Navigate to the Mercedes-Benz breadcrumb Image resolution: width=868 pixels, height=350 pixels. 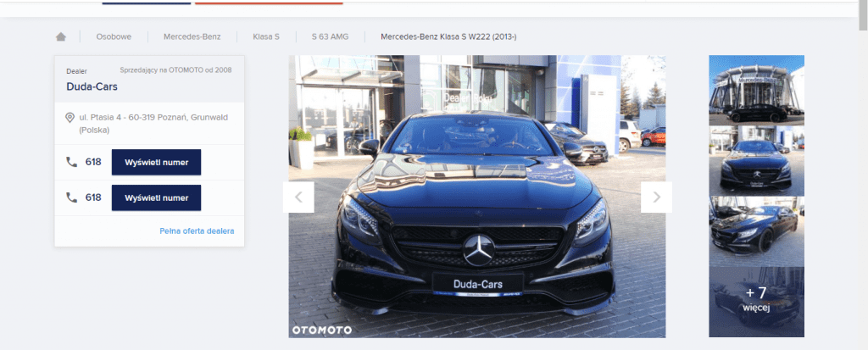pyautogui.click(x=192, y=37)
